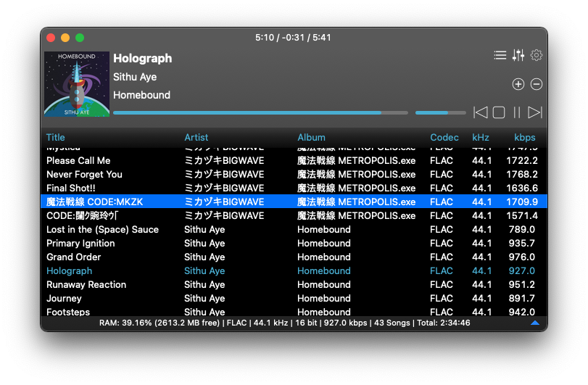Select the song Footsteps

[294, 311]
